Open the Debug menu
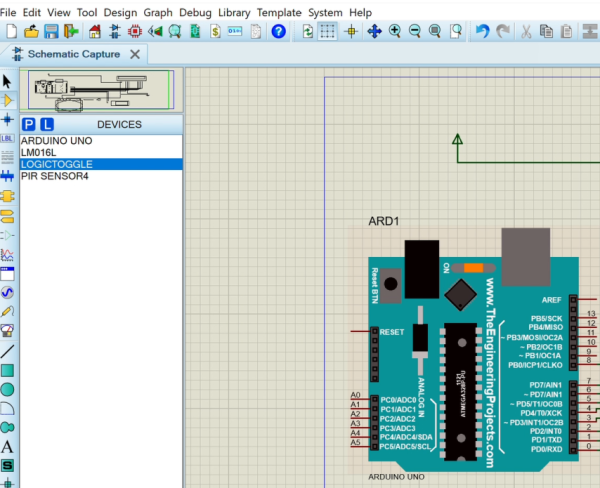Viewport: 600px width, 488px height. [195, 13]
